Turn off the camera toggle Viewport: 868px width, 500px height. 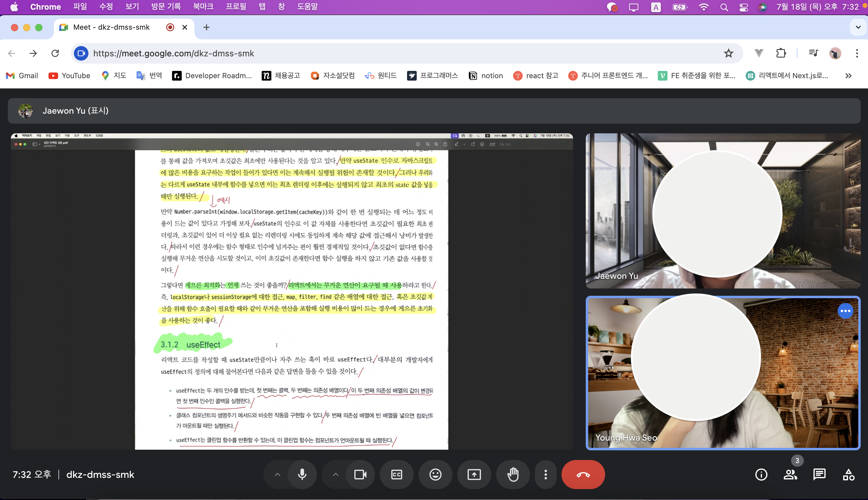click(360, 475)
